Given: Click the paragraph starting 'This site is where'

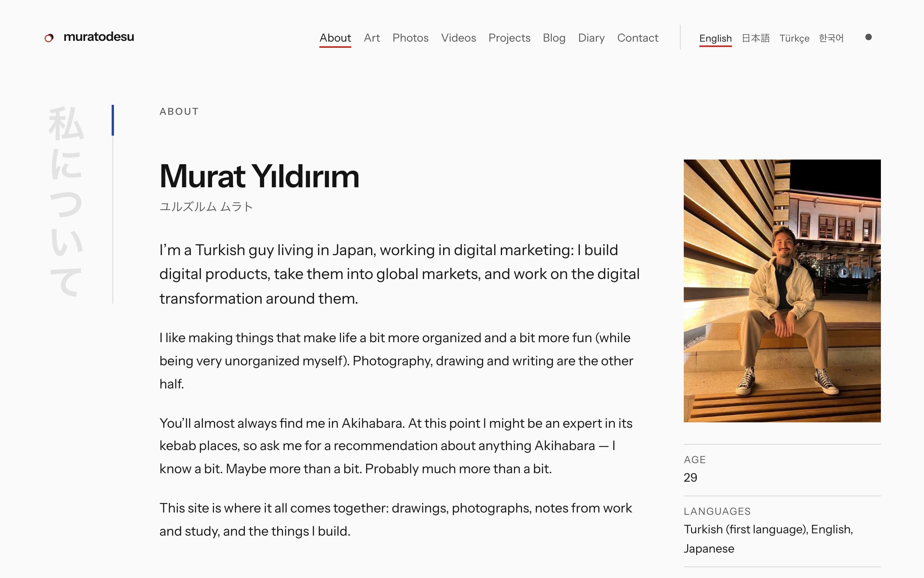Looking at the screenshot, I should pyautogui.click(x=395, y=519).
